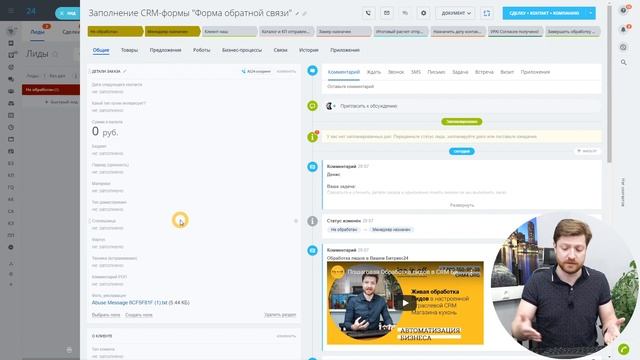640x360 pixels.
Task: Select the 'Визит' timeline tab
Action: click(507, 72)
